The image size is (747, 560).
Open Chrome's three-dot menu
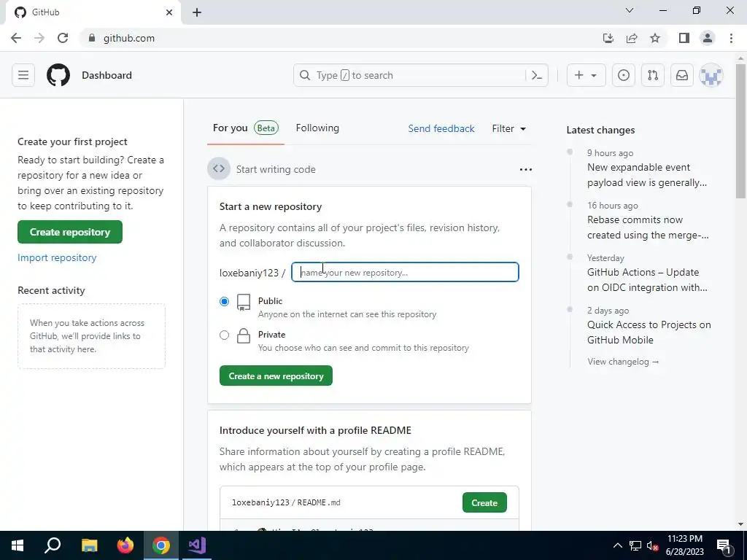(731, 38)
